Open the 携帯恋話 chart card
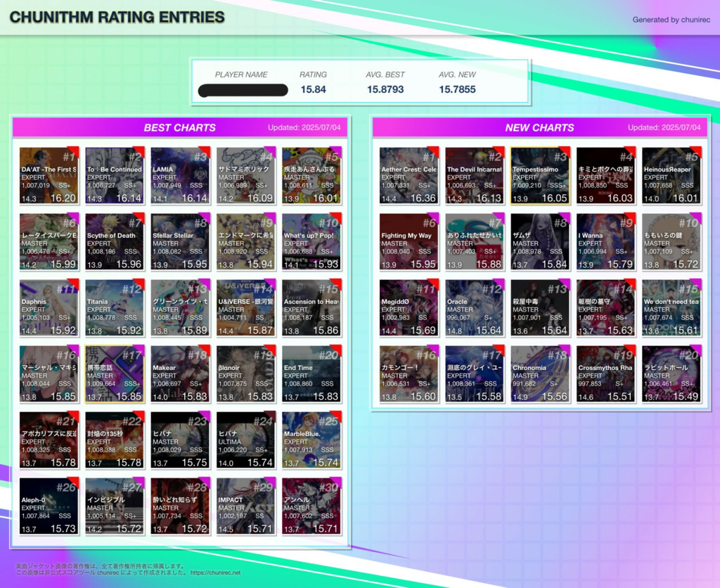Viewport: 720px width, 588px height. point(115,374)
